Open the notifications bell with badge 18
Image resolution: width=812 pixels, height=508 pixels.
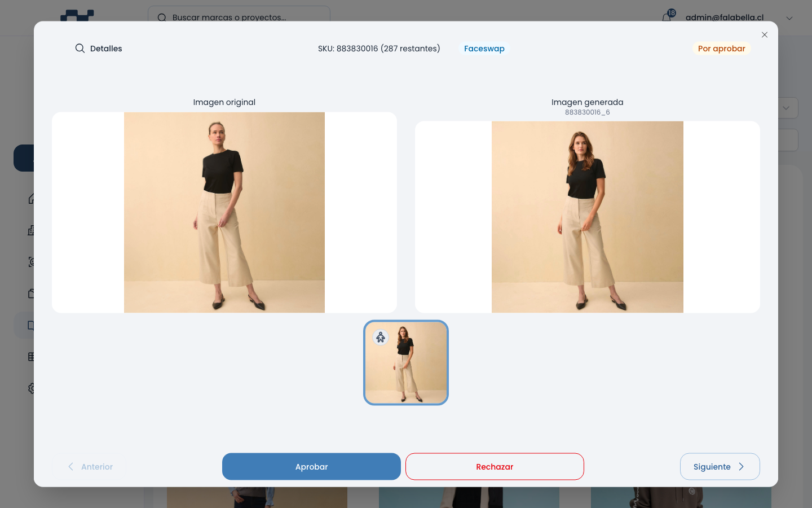667,17
